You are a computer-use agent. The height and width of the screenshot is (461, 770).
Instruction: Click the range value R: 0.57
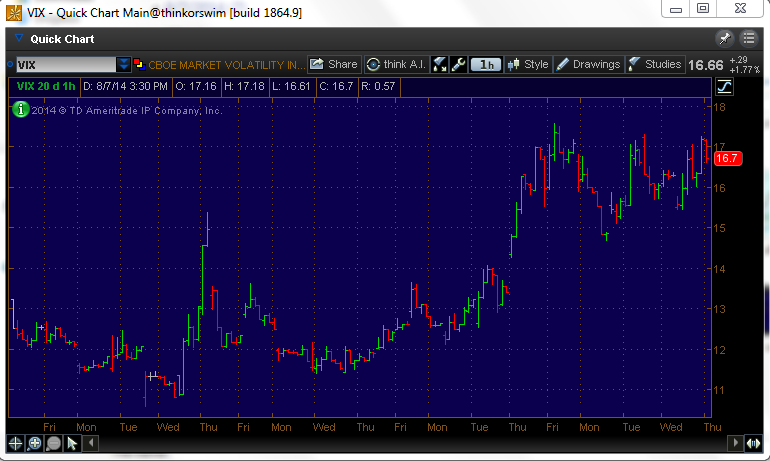click(378, 86)
